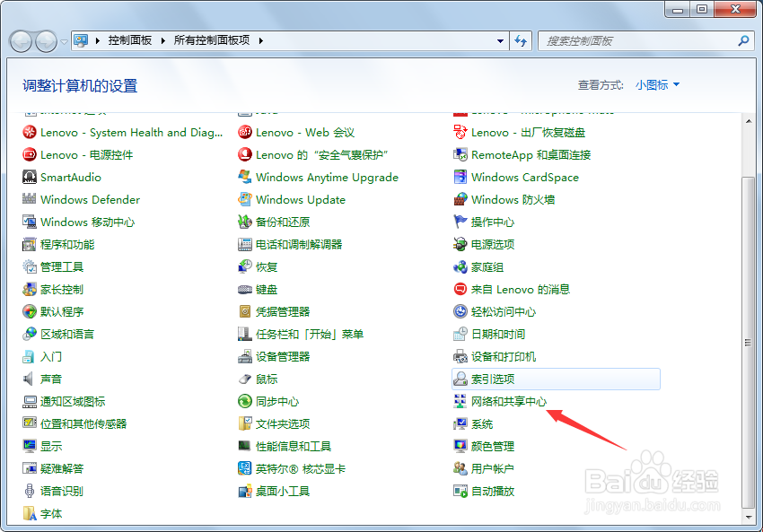Open Windows 移动中心 icon
This screenshot has height=532, width=763.
[30, 222]
